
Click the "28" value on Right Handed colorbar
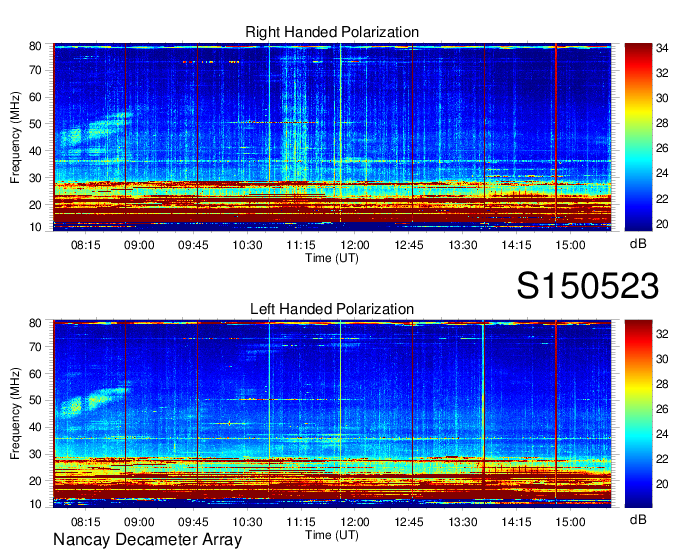[662, 124]
